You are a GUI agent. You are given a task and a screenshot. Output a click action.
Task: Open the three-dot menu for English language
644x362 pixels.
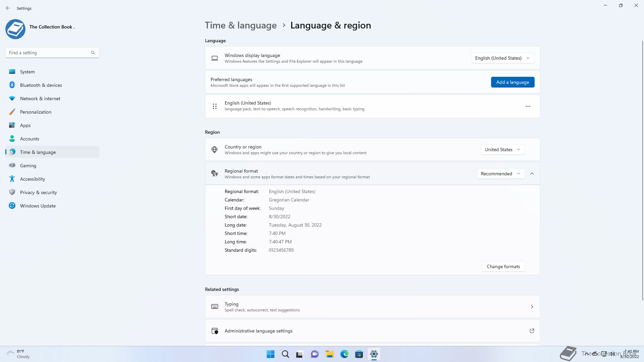pyautogui.click(x=528, y=106)
